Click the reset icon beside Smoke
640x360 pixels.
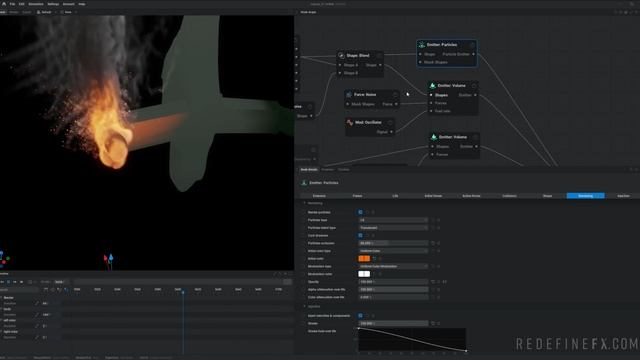(433, 323)
